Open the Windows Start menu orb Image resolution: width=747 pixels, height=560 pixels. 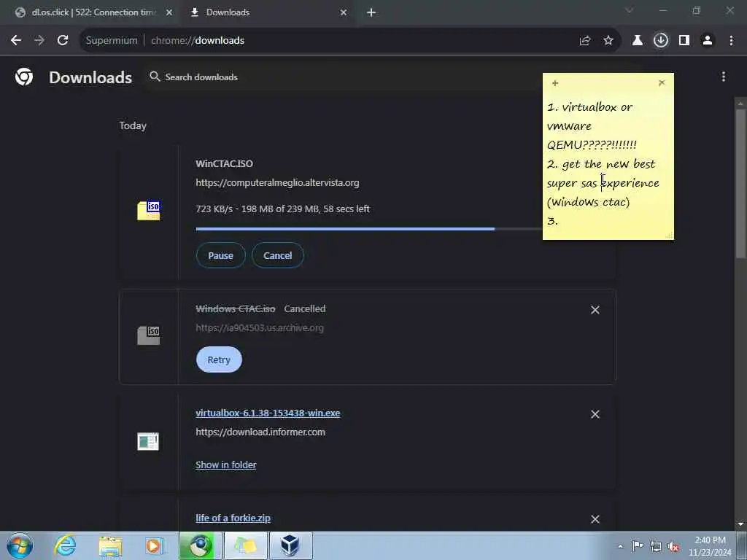click(x=20, y=545)
